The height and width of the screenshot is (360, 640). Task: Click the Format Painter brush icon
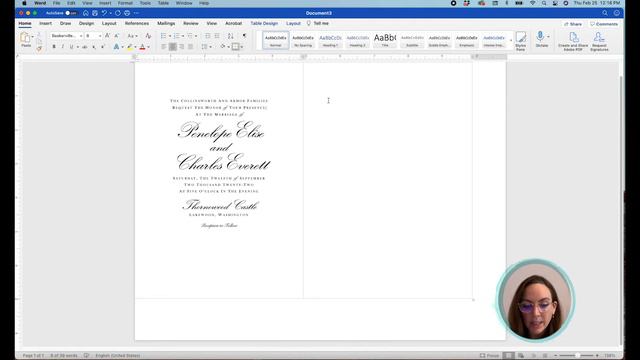click(x=39, y=49)
